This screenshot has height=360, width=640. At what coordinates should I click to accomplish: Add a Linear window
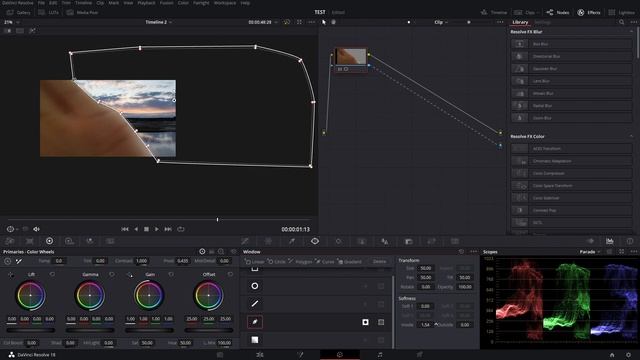pos(254,261)
